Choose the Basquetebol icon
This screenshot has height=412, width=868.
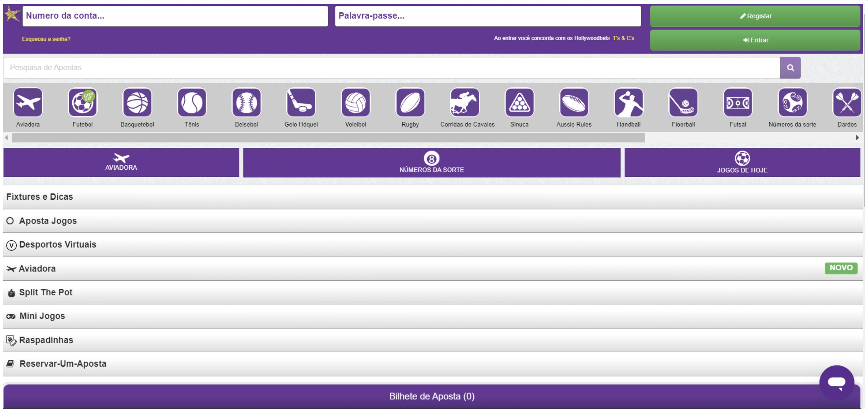tap(137, 102)
